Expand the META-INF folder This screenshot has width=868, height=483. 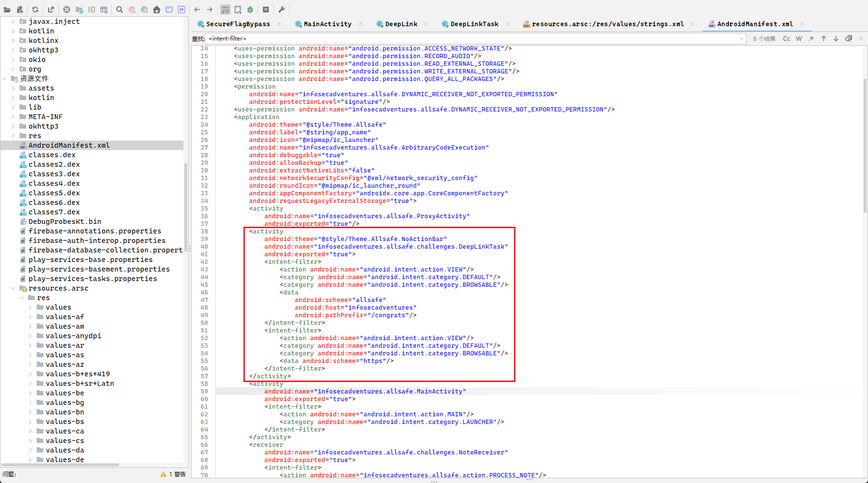pos(13,117)
